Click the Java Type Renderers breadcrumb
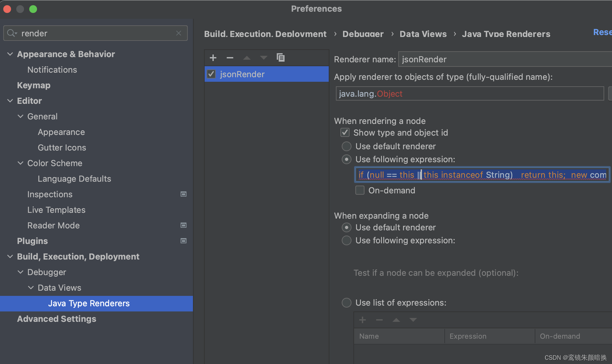Viewport: 612px width, 364px height. pos(506,34)
